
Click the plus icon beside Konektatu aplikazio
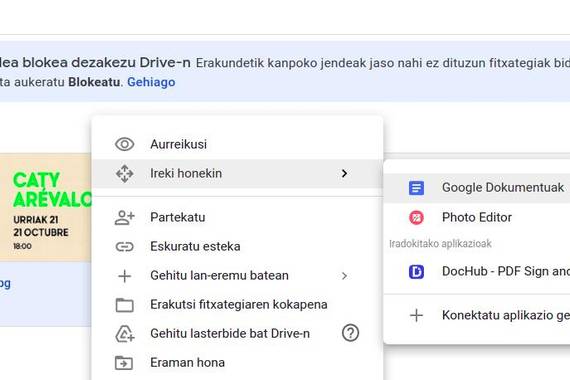(x=416, y=315)
